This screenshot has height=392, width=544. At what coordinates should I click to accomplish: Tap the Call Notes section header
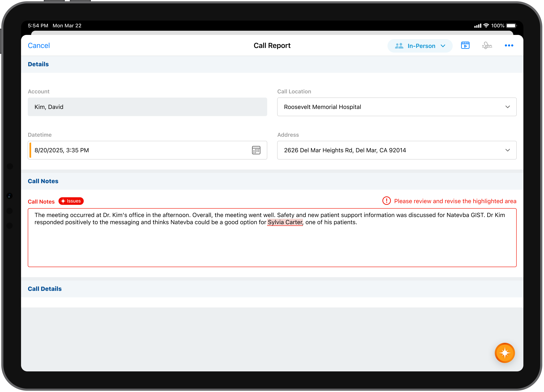(x=43, y=181)
